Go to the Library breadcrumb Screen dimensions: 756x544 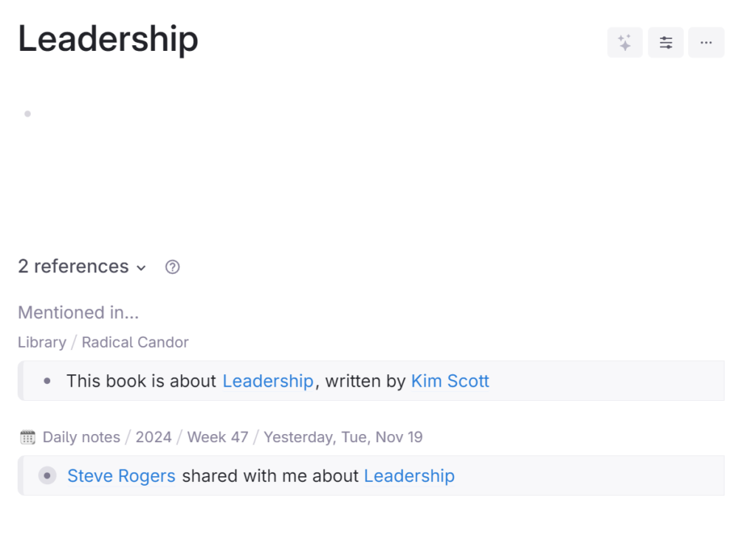point(42,342)
